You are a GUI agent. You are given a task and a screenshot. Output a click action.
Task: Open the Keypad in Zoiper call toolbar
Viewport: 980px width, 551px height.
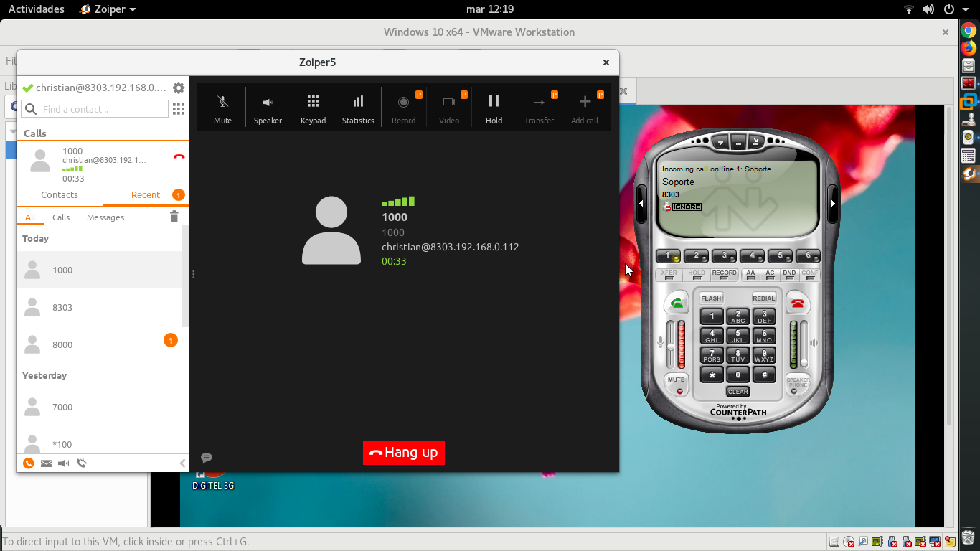click(x=313, y=108)
